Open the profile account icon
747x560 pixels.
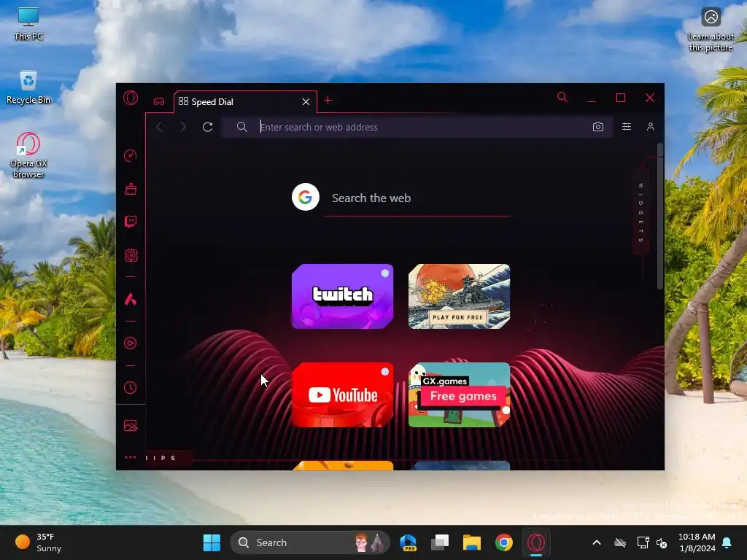(x=650, y=127)
